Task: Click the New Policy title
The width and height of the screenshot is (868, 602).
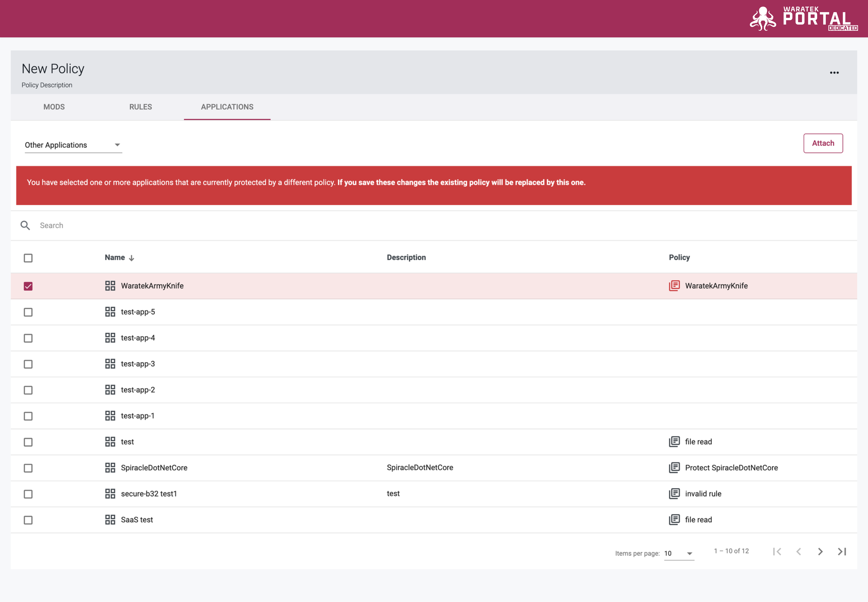Action: click(x=53, y=69)
